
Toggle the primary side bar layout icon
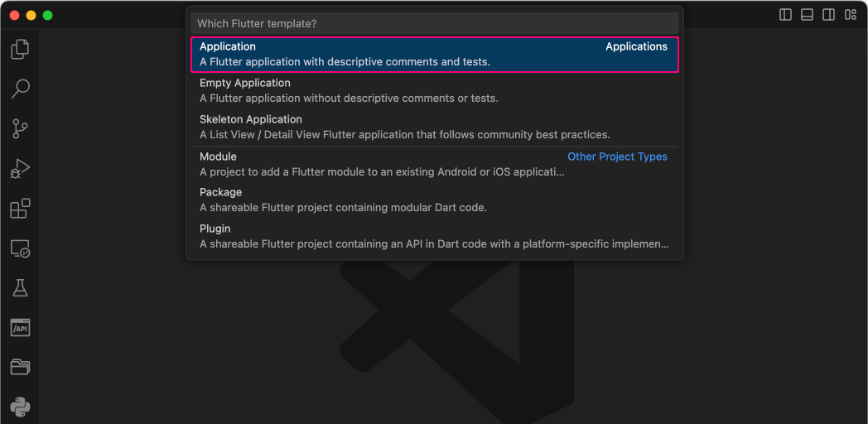tap(785, 15)
